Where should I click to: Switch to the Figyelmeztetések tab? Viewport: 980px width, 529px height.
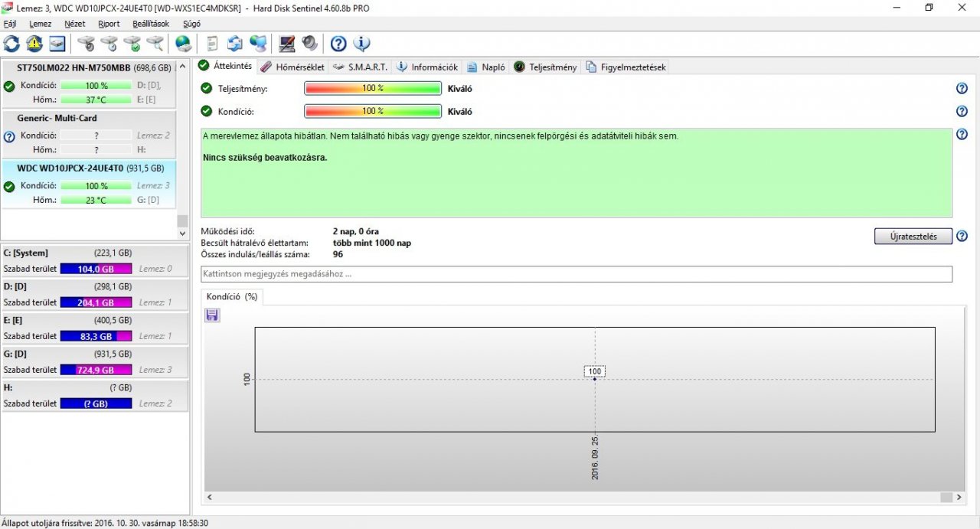tap(626, 67)
